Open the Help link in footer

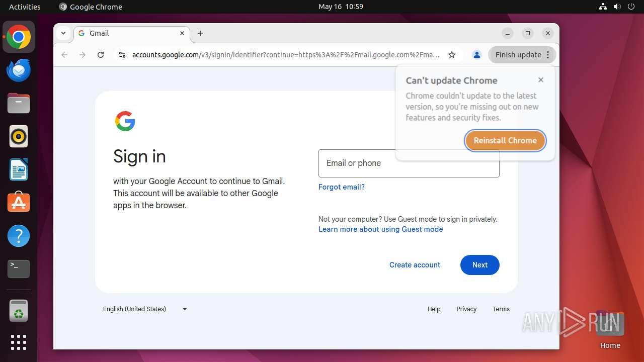(x=434, y=309)
